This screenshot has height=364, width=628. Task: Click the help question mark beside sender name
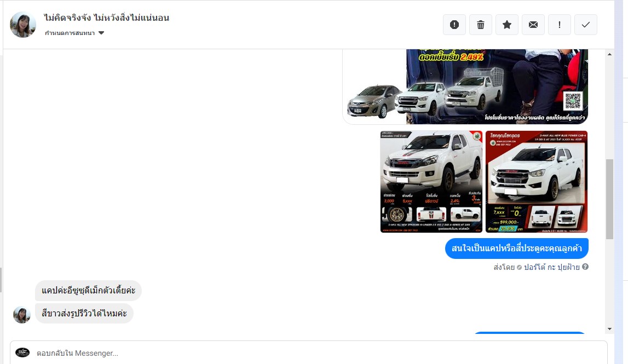click(x=585, y=267)
